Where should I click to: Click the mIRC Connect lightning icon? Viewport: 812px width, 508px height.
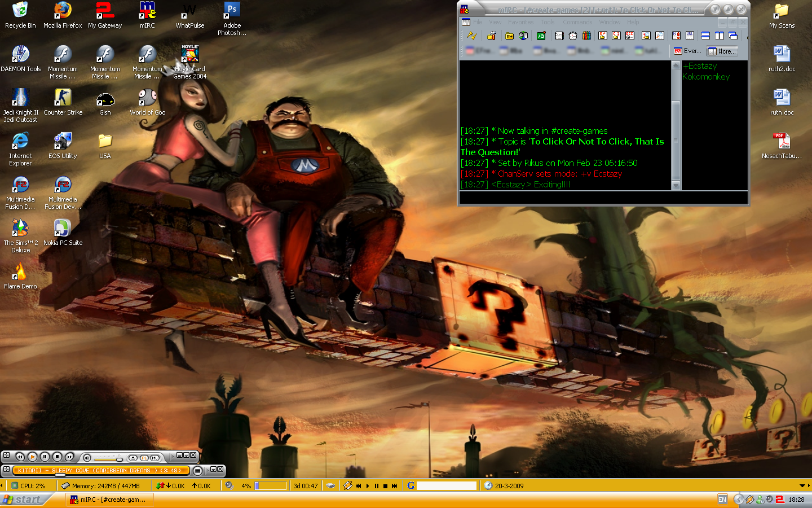[x=472, y=36]
